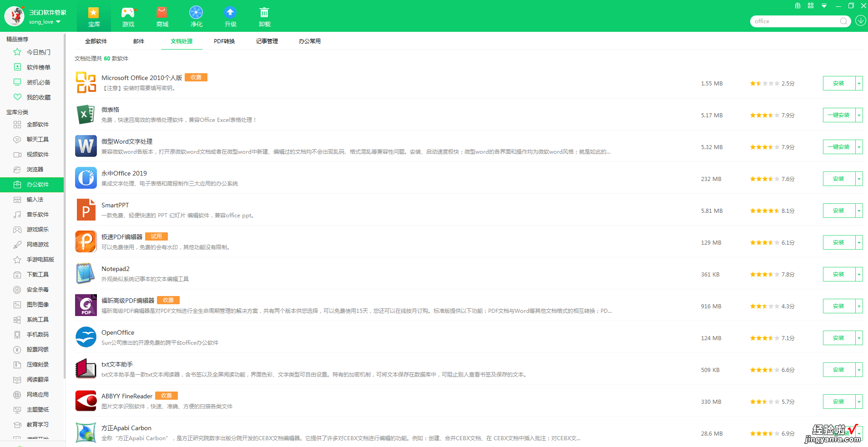868x447 pixels.
Task: Select 系统工具 category
Action: click(x=32, y=320)
